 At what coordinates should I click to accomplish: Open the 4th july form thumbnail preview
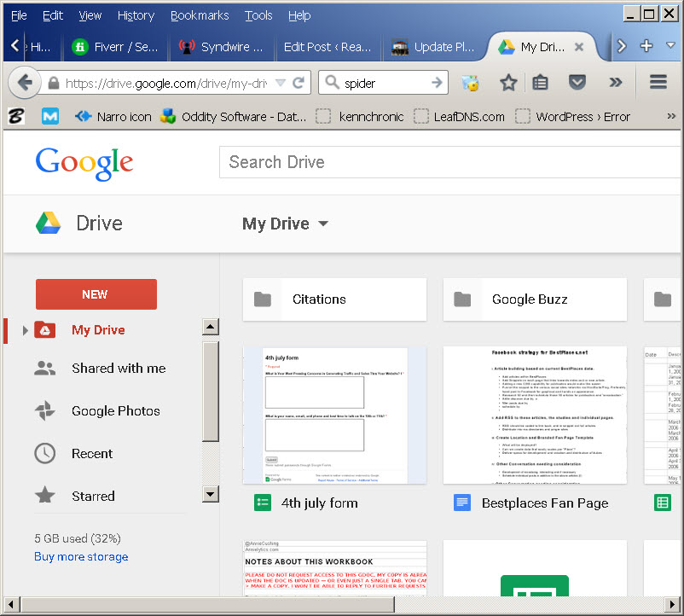coord(334,416)
